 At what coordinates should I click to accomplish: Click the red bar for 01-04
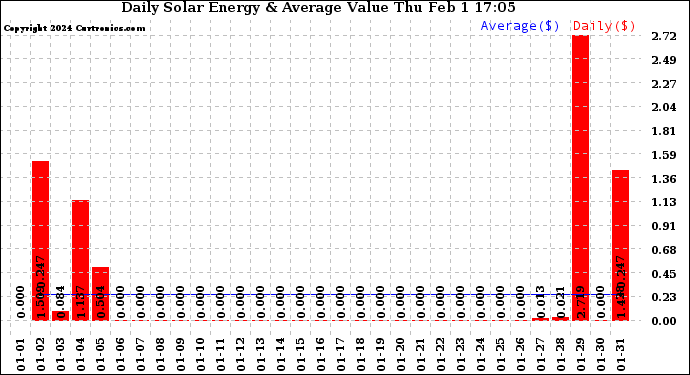pyautogui.click(x=81, y=260)
